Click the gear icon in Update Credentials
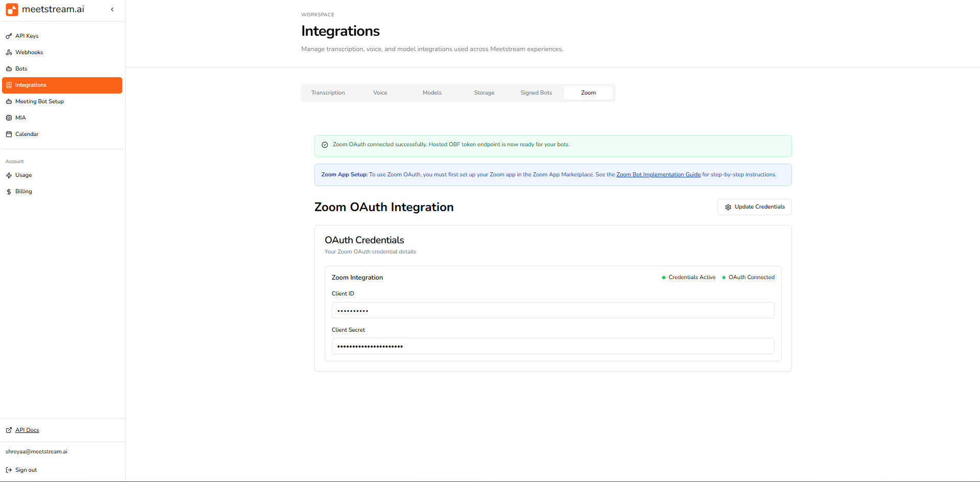Viewport: 980px width, 482px height. coord(728,207)
